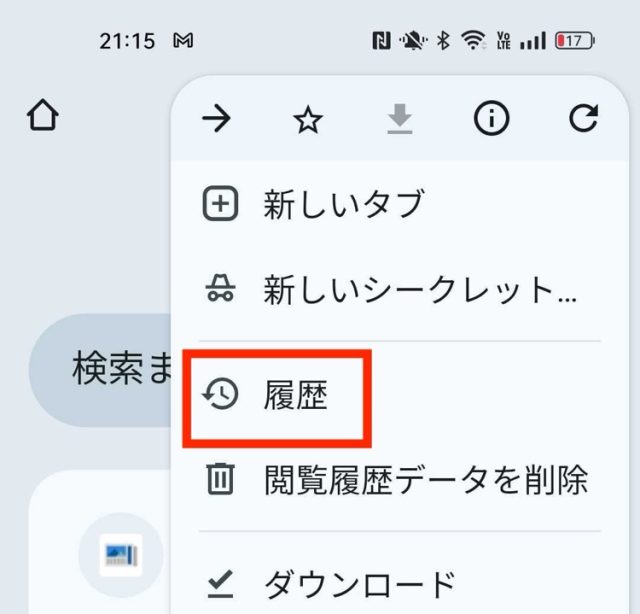Open the shortcut site thumbnail tile

(121, 555)
